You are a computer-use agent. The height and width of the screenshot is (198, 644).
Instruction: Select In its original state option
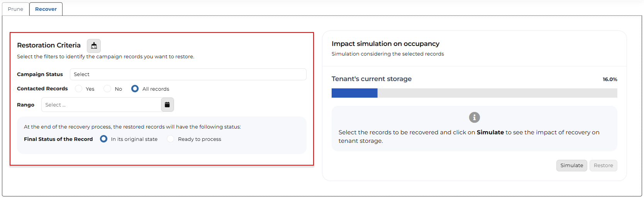pyautogui.click(x=103, y=139)
